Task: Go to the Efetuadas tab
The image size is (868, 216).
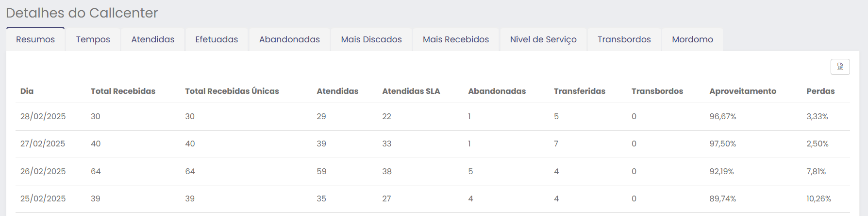Action: tap(217, 39)
